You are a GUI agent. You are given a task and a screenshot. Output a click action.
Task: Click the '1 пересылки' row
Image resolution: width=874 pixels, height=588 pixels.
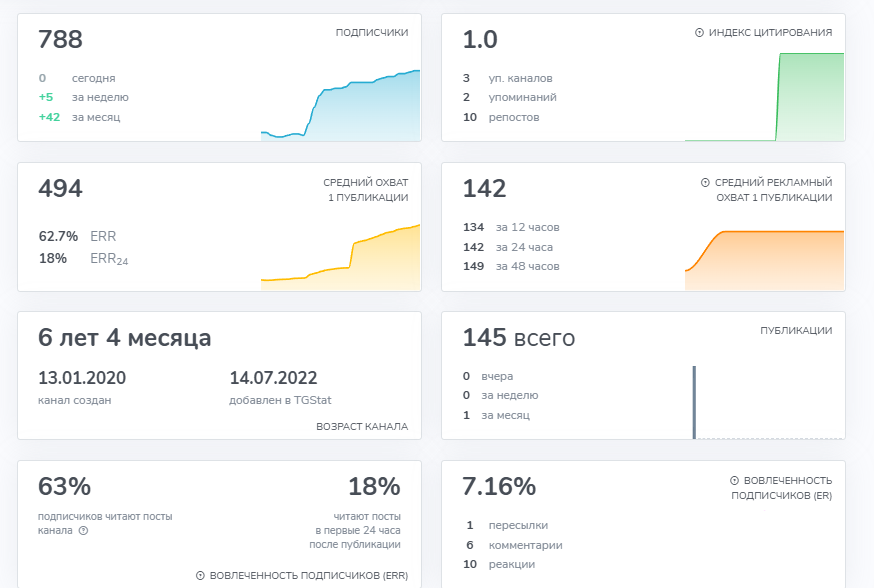pos(506,525)
